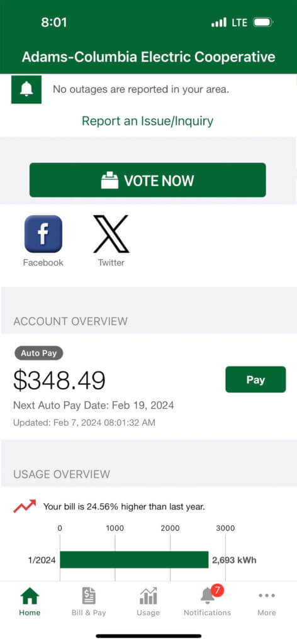Open Bill & Pay tab
Image resolution: width=297 pixels, height=644 pixels.
pyautogui.click(x=89, y=602)
